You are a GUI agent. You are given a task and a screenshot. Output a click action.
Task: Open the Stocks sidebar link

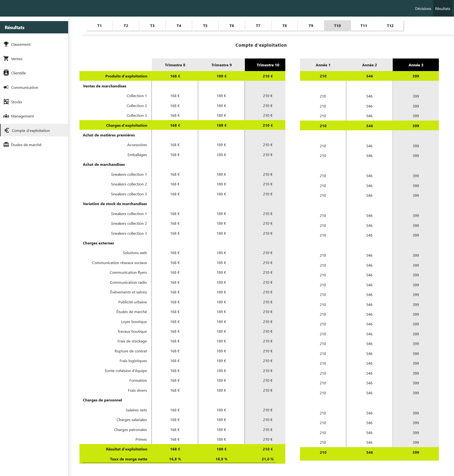coord(17,102)
